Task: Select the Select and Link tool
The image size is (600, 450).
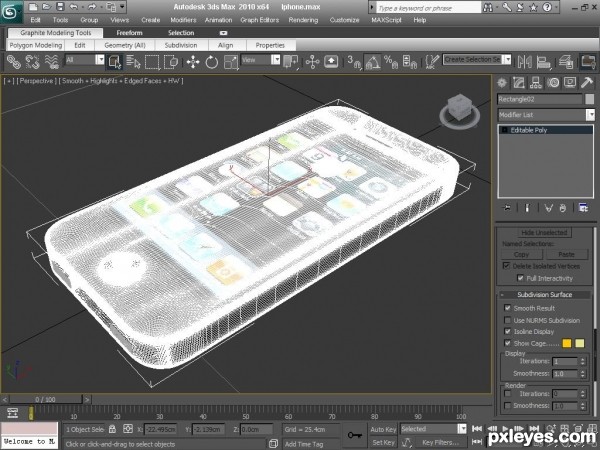Action: 14,61
